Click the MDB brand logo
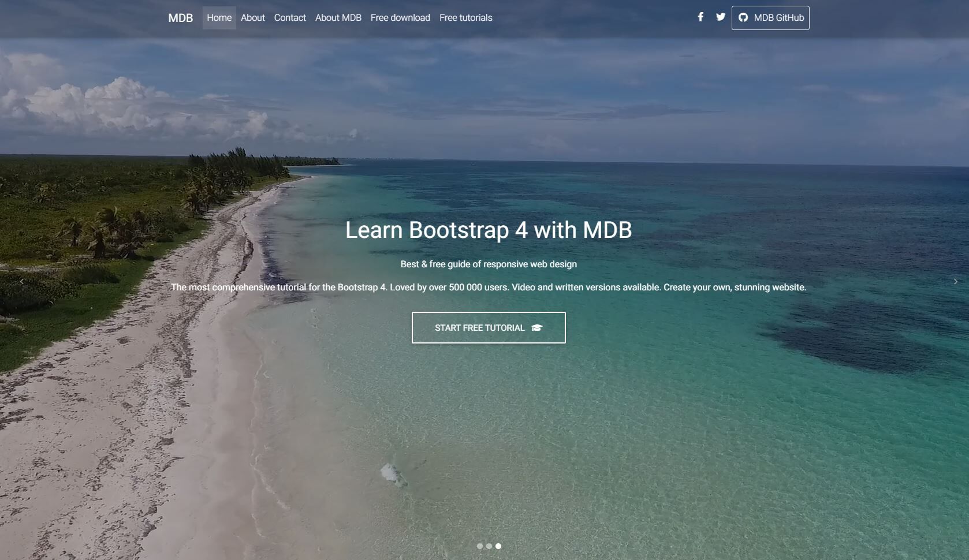969x560 pixels. tap(181, 18)
